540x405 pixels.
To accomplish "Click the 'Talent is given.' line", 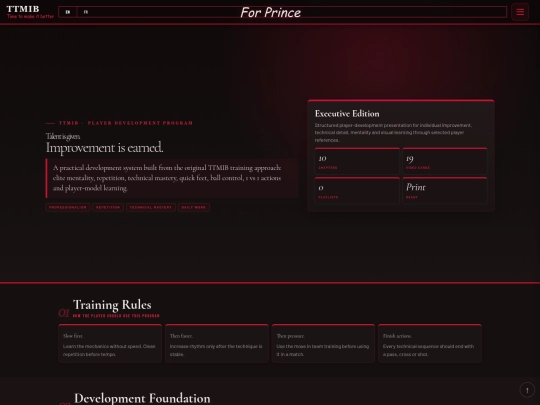I will [63, 136].
